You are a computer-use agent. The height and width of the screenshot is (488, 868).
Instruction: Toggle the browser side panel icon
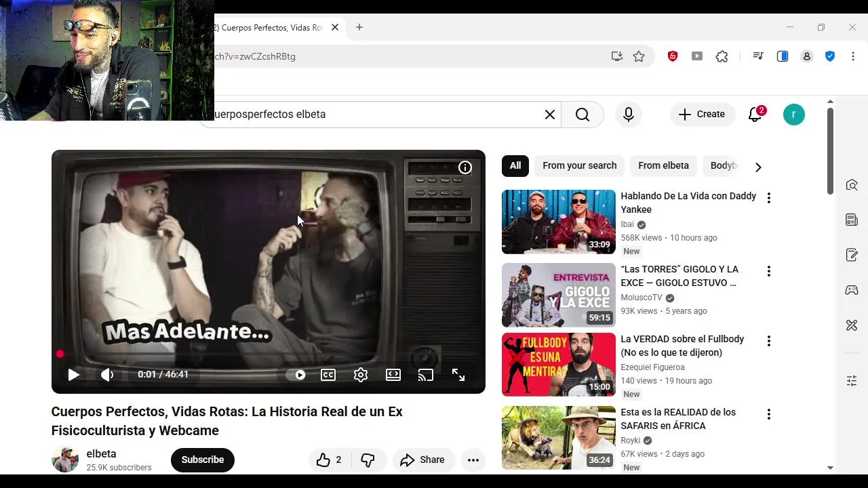click(x=783, y=57)
